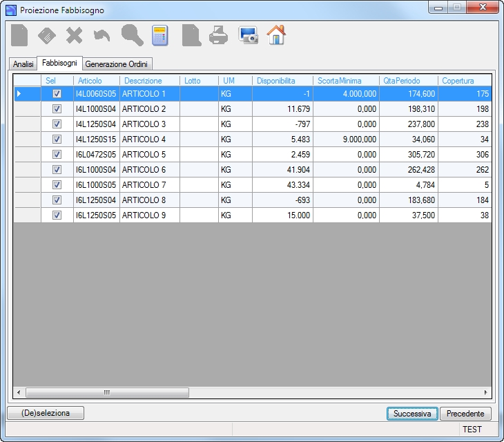Click the horizontal scrollbar thumb

[107, 392]
